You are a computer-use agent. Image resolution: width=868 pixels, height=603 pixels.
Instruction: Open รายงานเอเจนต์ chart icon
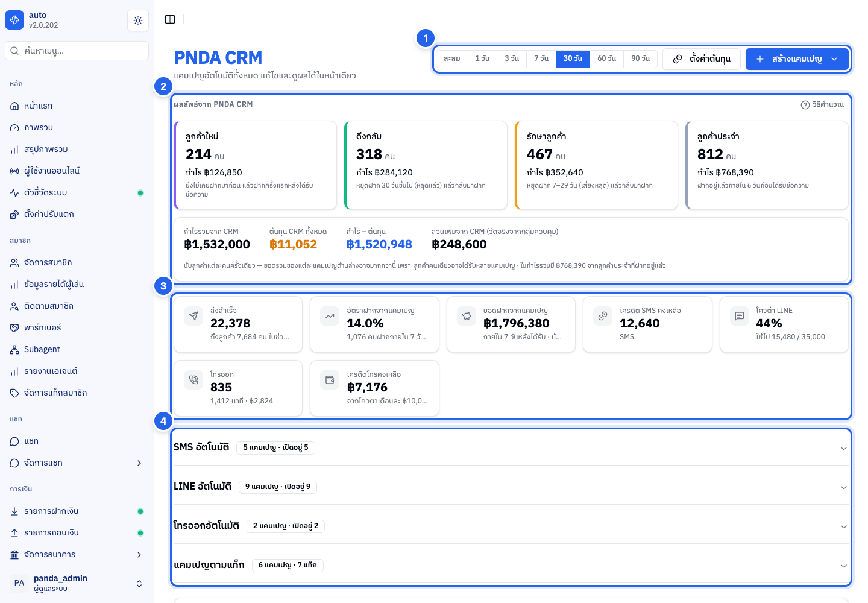14,371
